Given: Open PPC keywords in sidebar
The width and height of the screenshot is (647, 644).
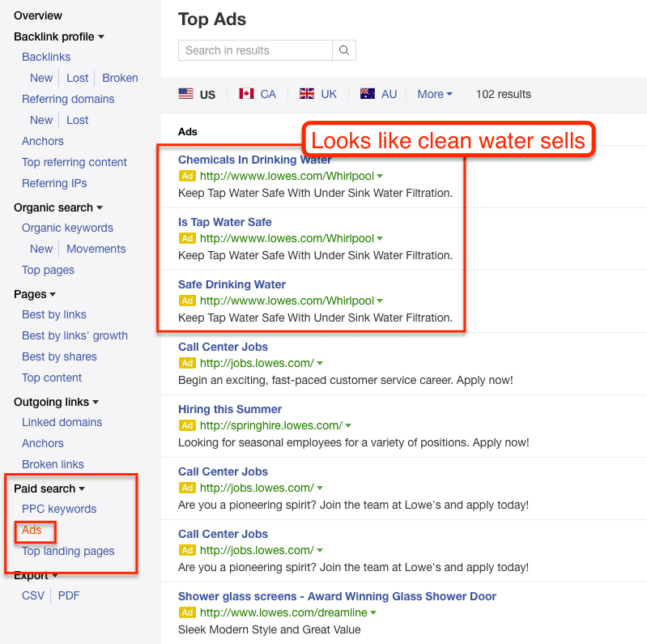Looking at the screenshot, I should (x=59, y=509).
